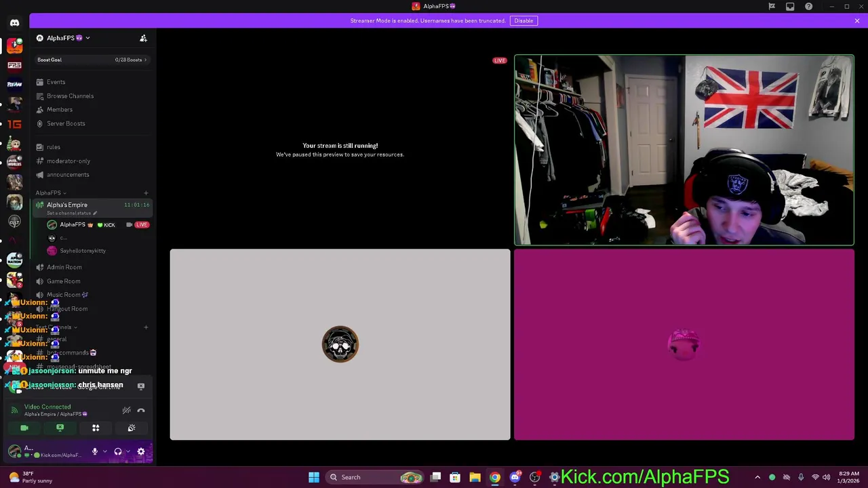Viewport: 868px width, 488px height.
Task: Toggle screen share button in voice panel
Action: [60, 428]
